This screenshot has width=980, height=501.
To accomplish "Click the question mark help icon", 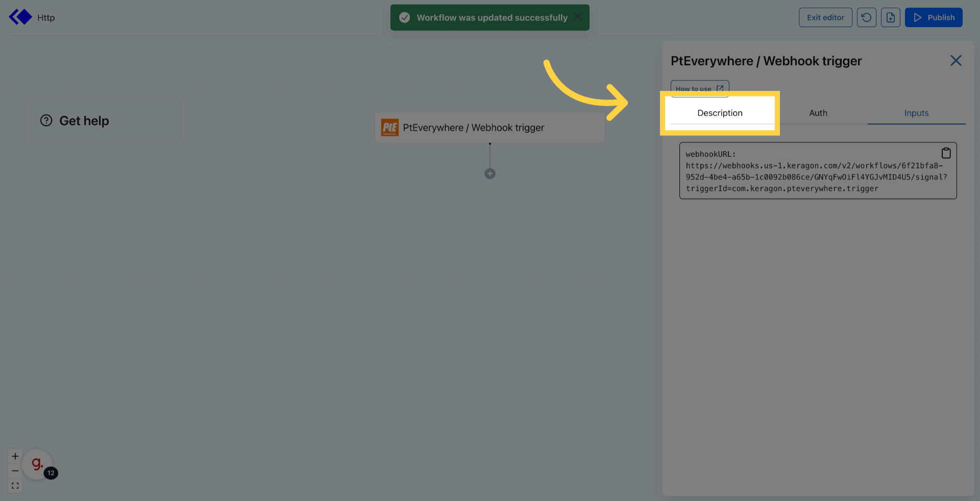I will 46,120.
